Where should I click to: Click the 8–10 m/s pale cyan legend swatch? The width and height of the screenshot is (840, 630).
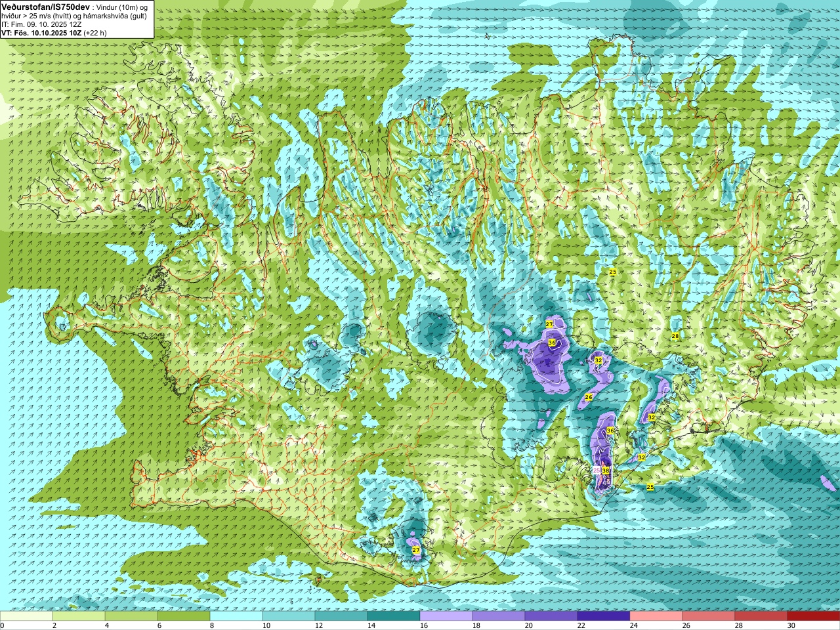tap(236, 616)
